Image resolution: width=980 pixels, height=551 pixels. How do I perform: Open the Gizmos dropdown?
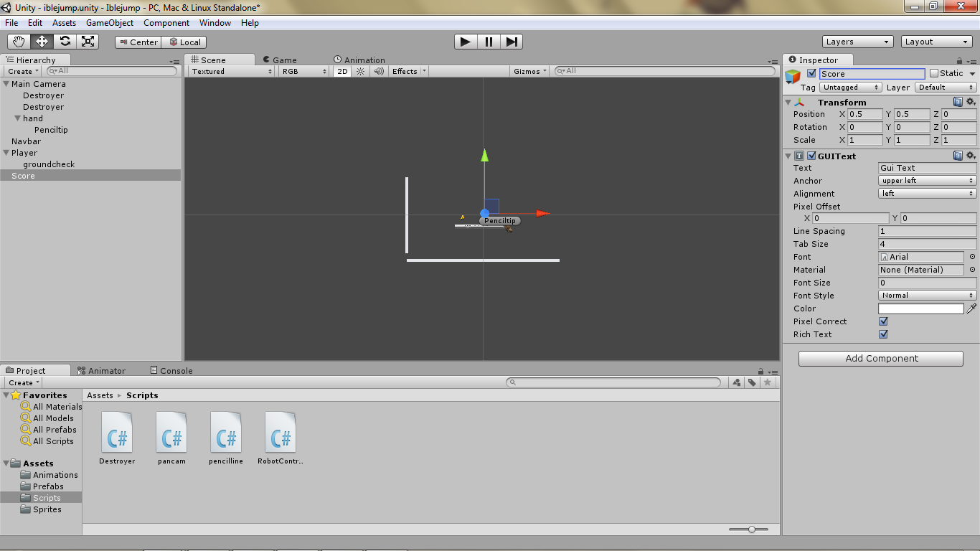531,71
